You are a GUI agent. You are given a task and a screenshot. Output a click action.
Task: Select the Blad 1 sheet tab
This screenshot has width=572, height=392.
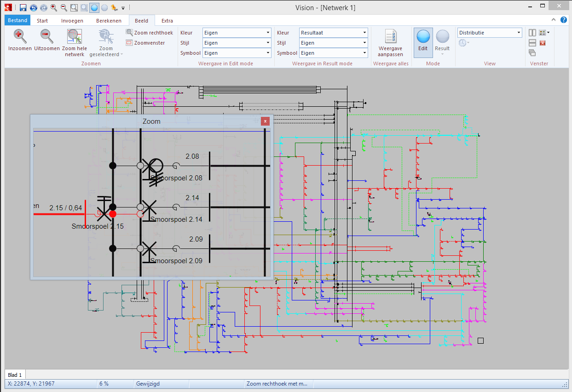(x=15, y=375)
